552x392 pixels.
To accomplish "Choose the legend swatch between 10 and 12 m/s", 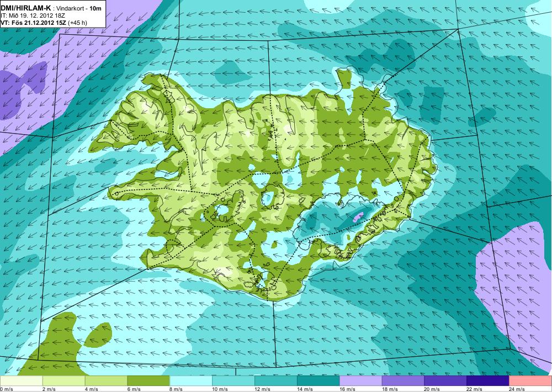I will click(233, 381).
